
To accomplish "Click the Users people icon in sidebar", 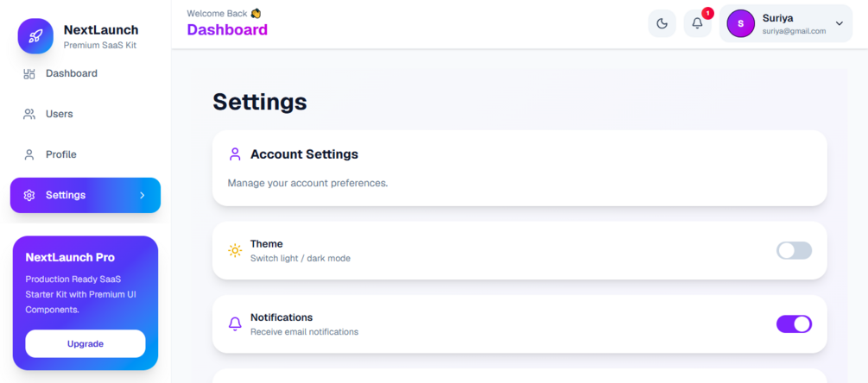I will click(x=29, y=115).
